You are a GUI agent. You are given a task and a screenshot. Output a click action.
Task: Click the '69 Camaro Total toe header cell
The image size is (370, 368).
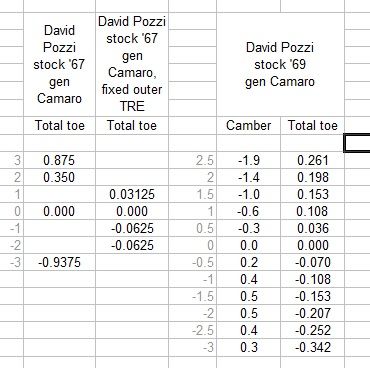pos(312,125)
